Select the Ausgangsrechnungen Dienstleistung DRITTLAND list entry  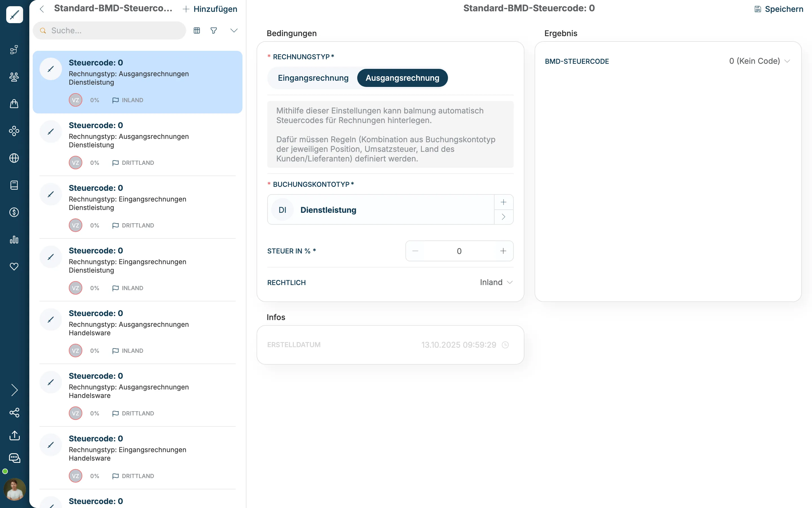pos(138,145)
